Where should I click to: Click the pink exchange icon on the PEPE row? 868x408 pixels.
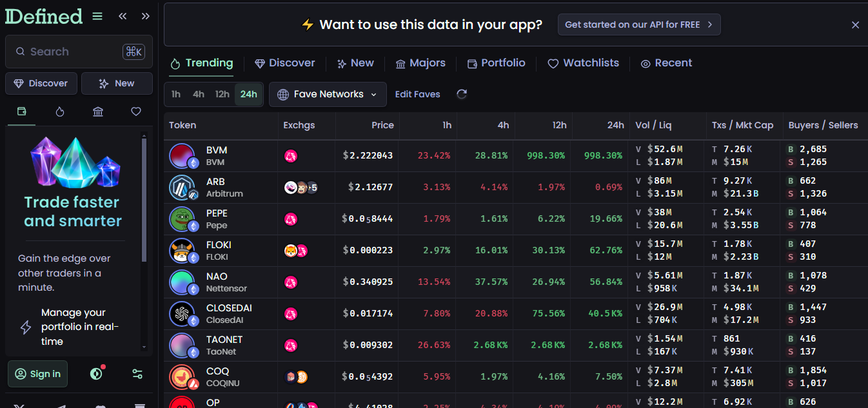tap(291, 219)
